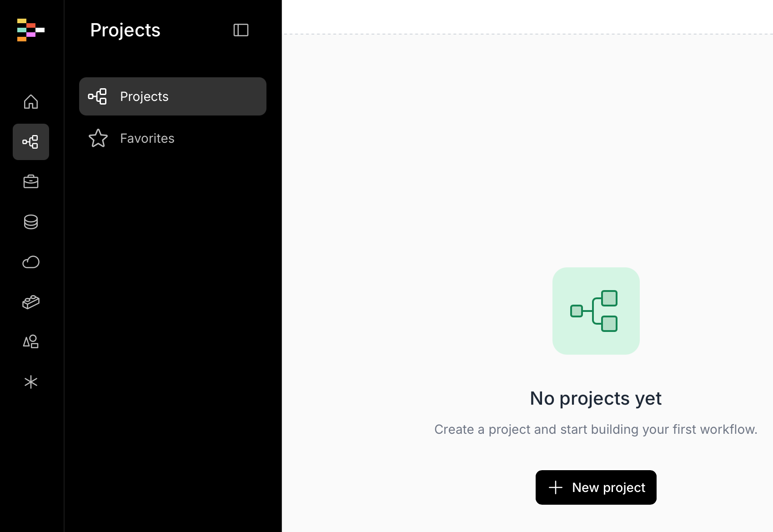773x532 pixels.
Task: Open the briefcase section
Action: (x=31, y=182)
